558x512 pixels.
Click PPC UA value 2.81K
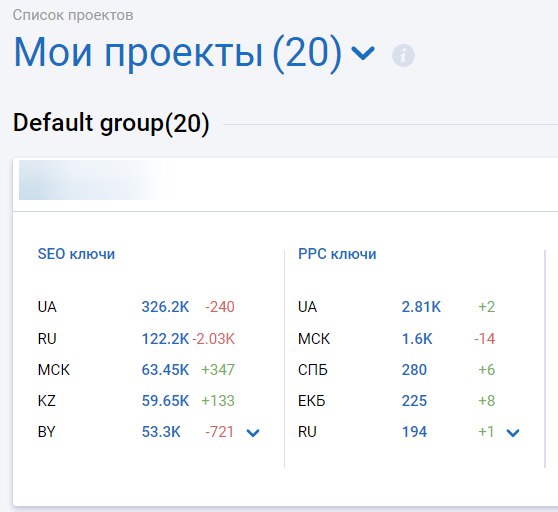[421, 307]
